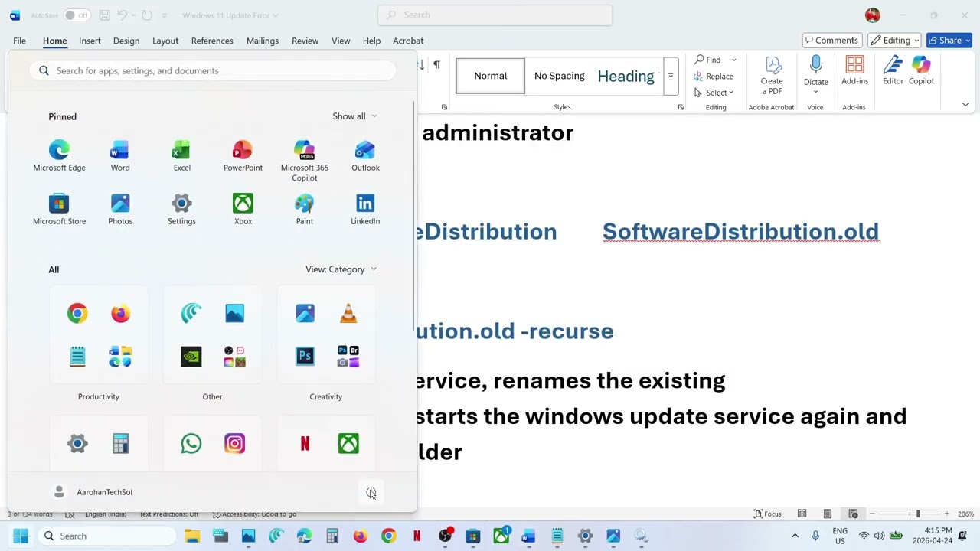Screen dimensions: 980x551
Task: Switch to Read Mode view
Action: pos(802,514)
